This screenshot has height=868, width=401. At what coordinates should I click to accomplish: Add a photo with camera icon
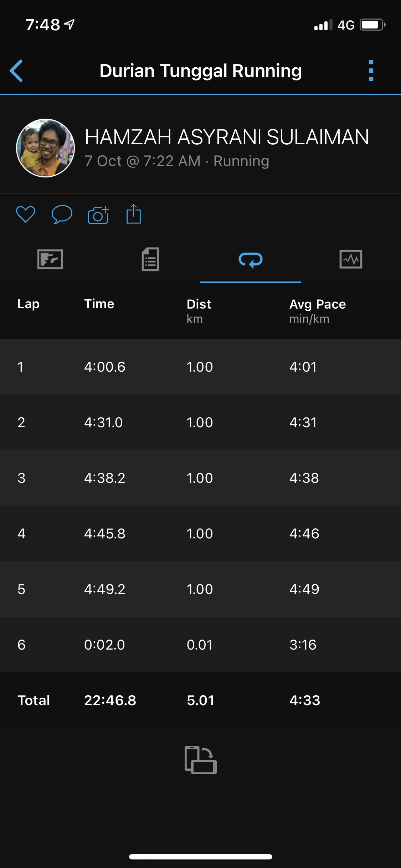pos(98,215)
